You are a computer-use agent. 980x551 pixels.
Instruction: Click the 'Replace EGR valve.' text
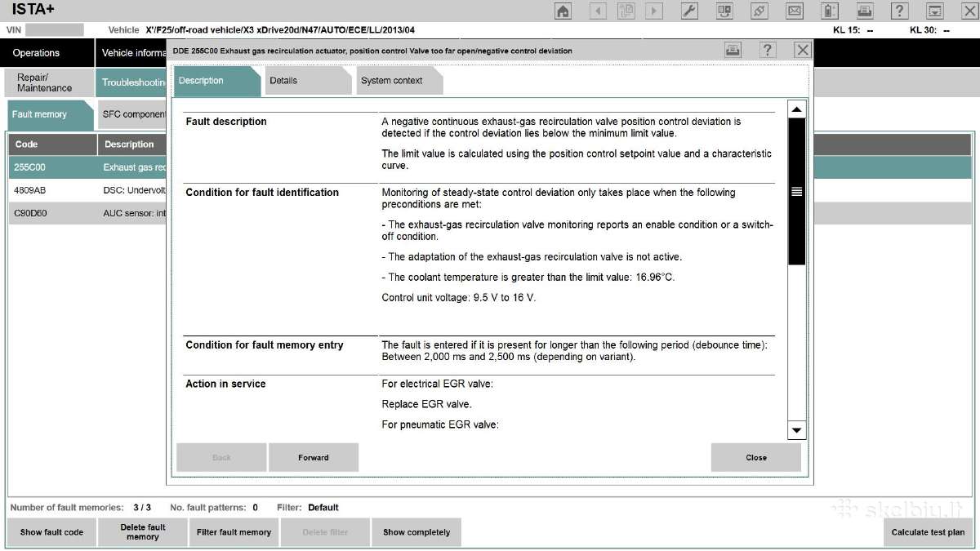click(427, 404)
